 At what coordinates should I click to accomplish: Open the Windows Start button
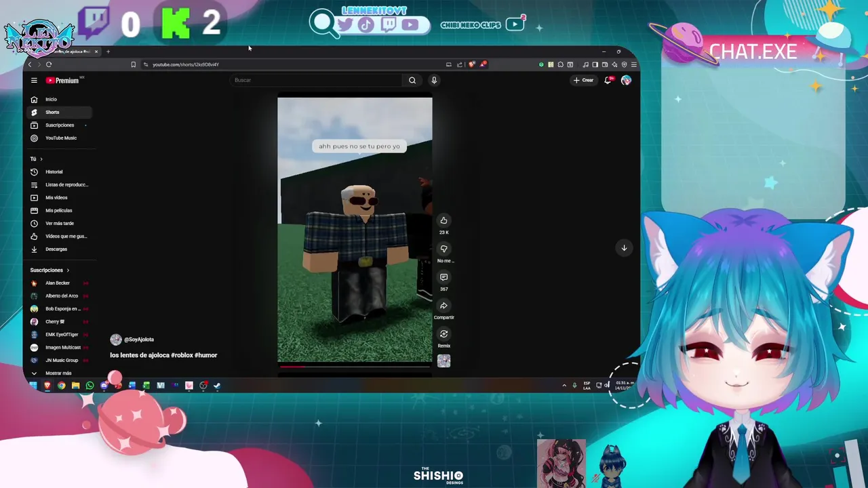point(33,386)
